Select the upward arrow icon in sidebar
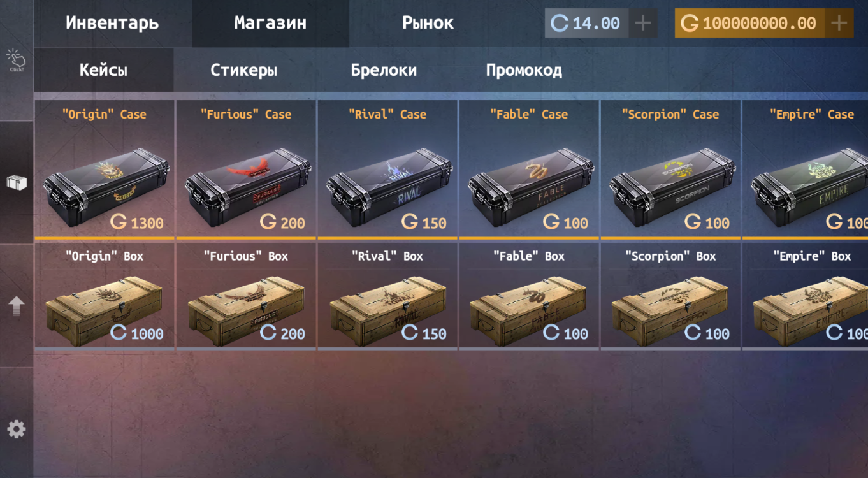The height and width of the screenshot is (478, 868). 17,306
